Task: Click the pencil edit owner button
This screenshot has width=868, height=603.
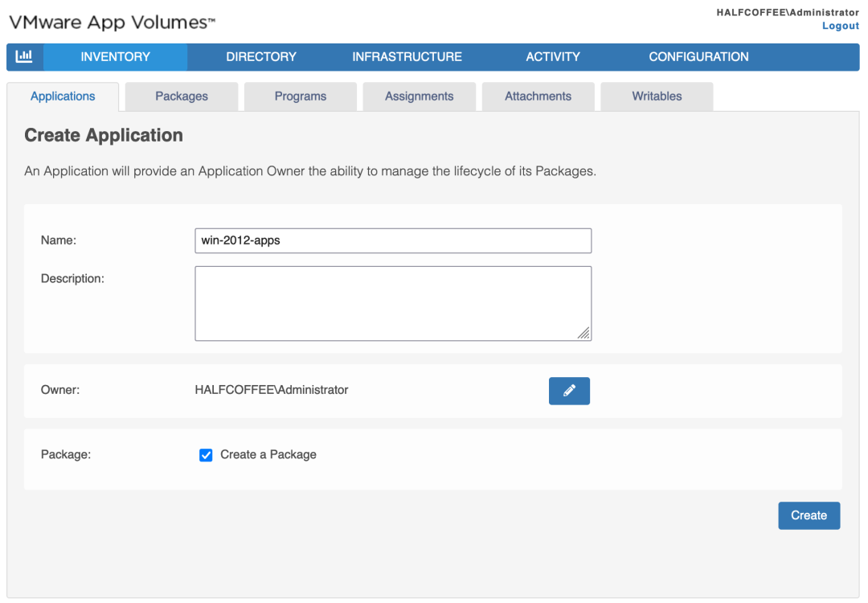Action: [569, 391]
